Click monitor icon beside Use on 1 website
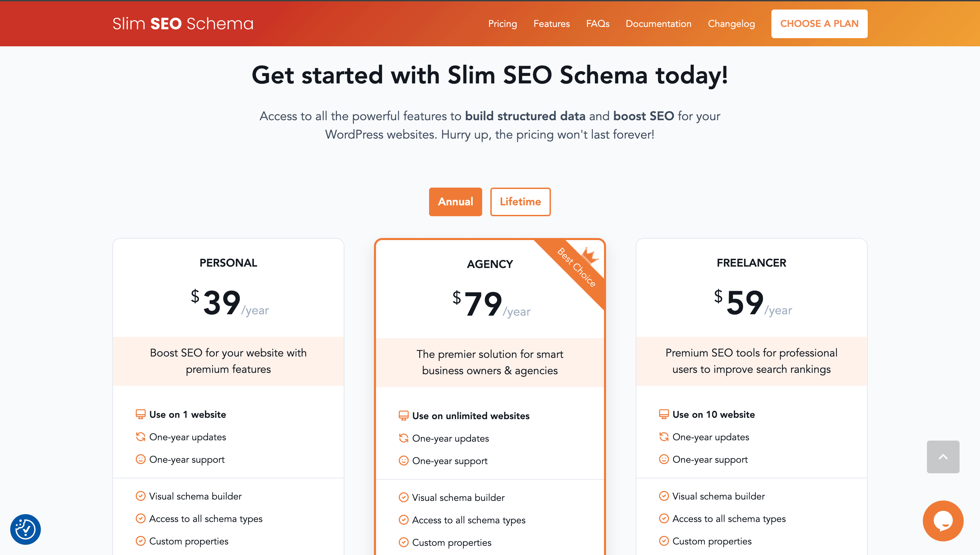This screenshot has width=980, height=555. [x=141, y=414]
